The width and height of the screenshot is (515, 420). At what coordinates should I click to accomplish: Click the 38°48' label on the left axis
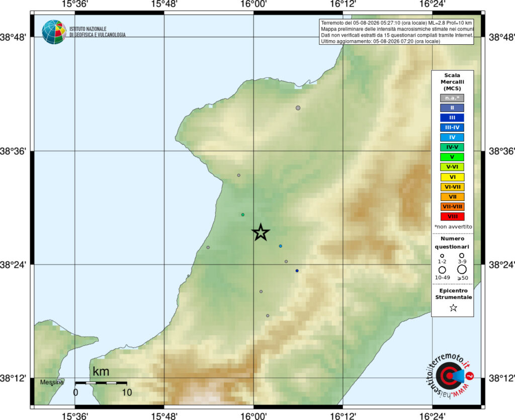pos(13,37)
